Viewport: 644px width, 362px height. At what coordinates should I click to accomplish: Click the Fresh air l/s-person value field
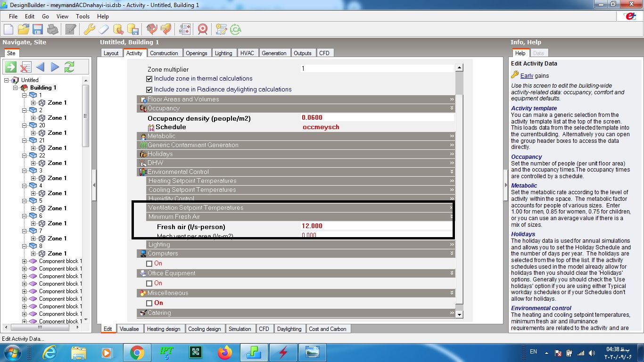tap(378, 226)
